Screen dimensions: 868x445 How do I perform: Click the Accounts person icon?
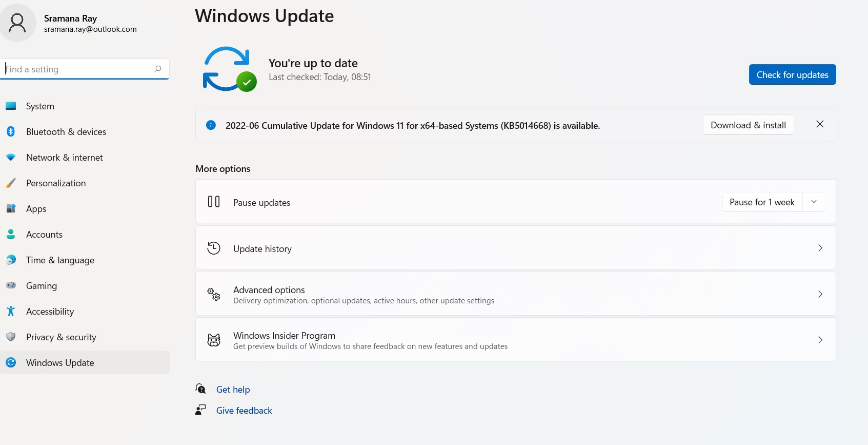(x=11, y=234)
